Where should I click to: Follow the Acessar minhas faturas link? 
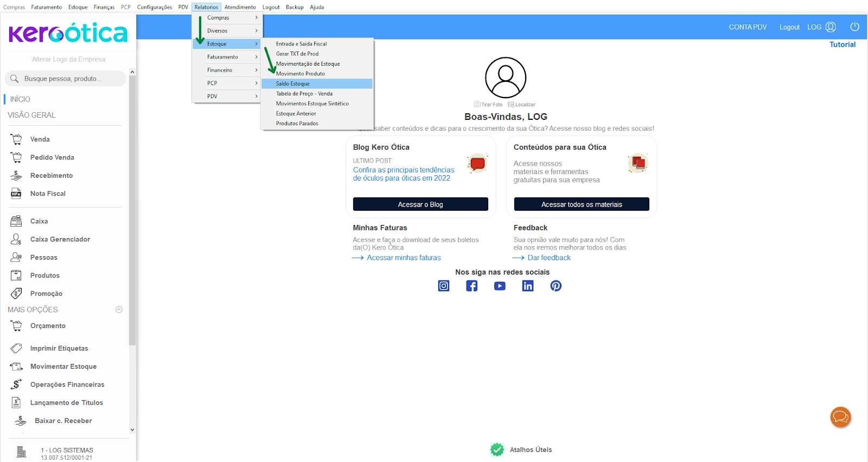click(x=404, y=258)
